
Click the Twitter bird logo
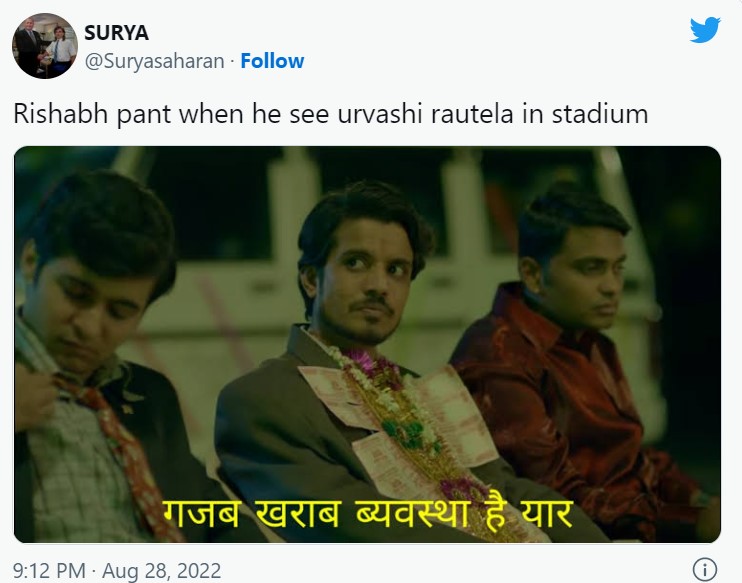coord(705,30)
